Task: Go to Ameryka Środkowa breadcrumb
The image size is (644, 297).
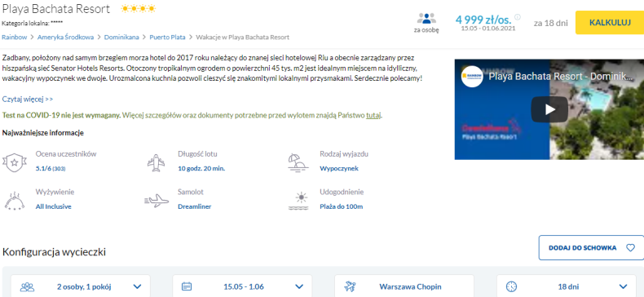Action: tap(65, 37)
